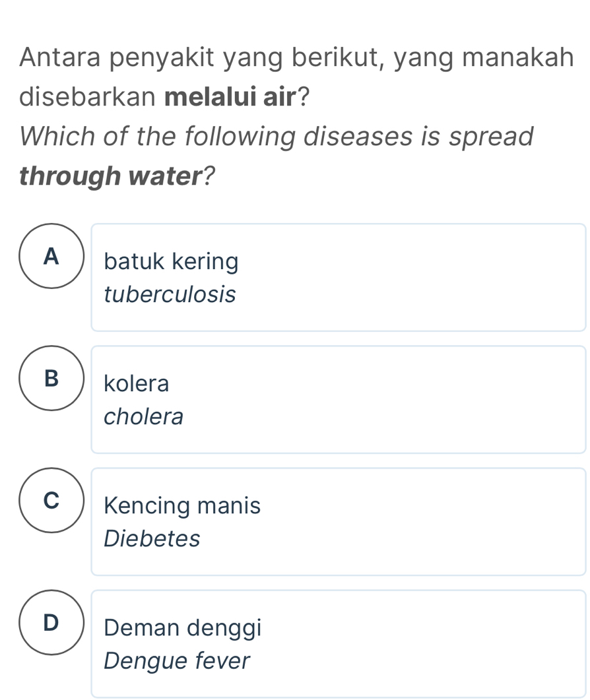This screenshot has height=700, width=590.
Task: Choose the circled letter B option
Action: click(51, 378)
